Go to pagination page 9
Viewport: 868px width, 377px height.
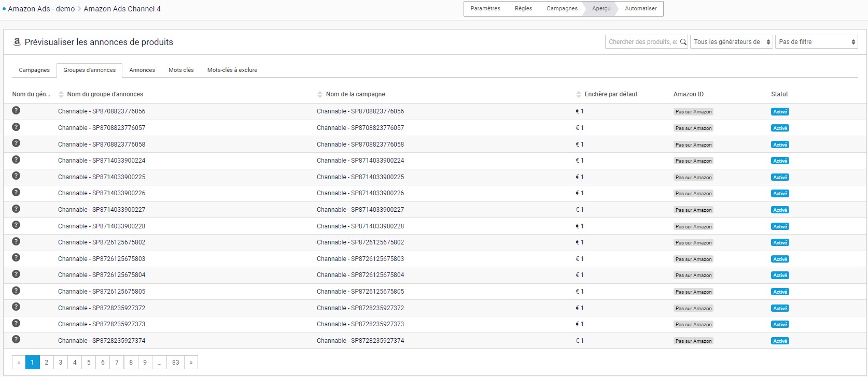pyautogui.click(x=145, y=362)
